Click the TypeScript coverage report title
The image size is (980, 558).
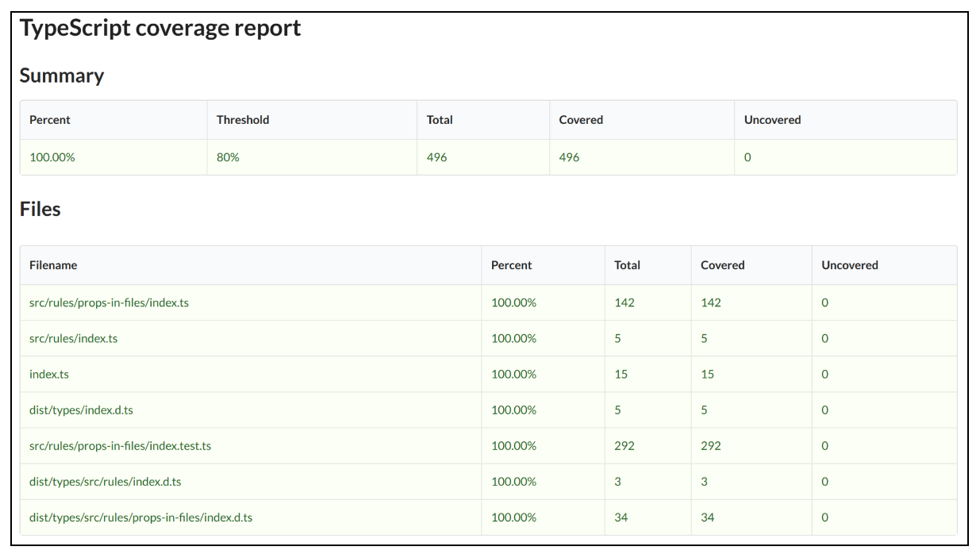point(160,29)
